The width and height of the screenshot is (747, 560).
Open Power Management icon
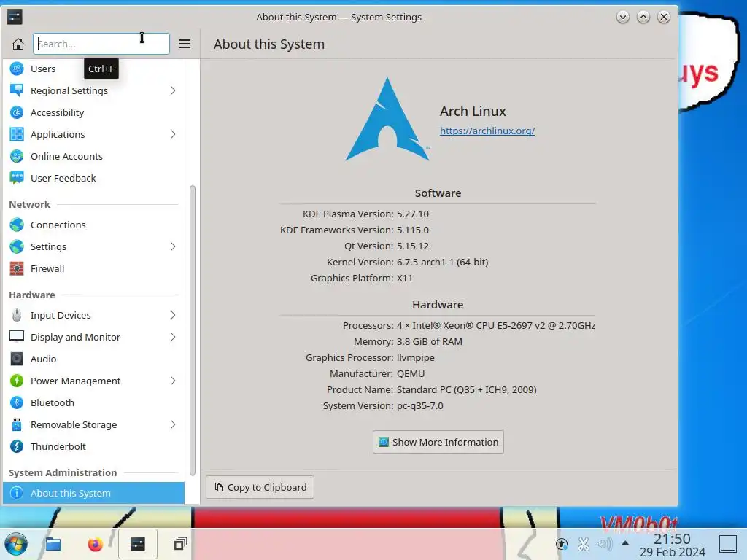pyautogui.click(x=17, y=381)
